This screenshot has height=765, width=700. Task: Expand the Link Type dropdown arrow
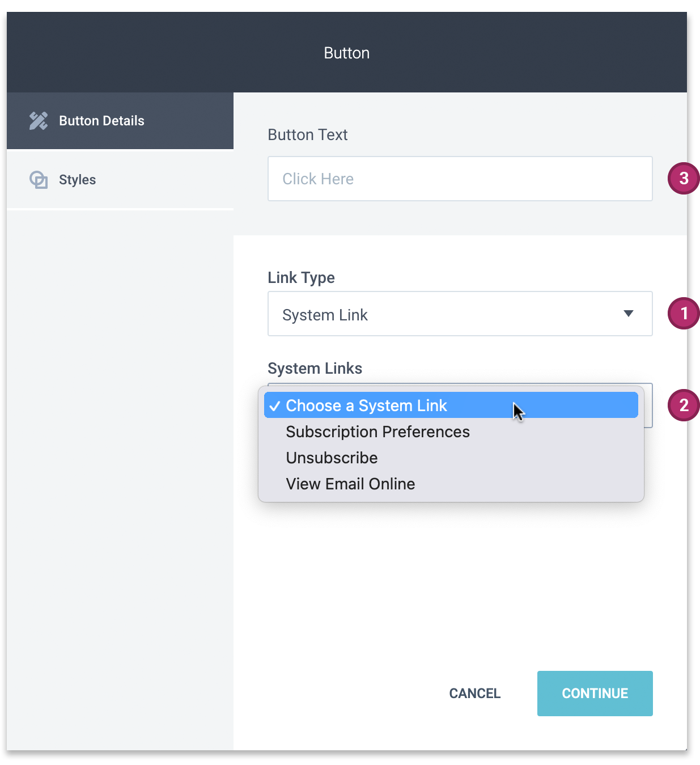coord(628,314)
